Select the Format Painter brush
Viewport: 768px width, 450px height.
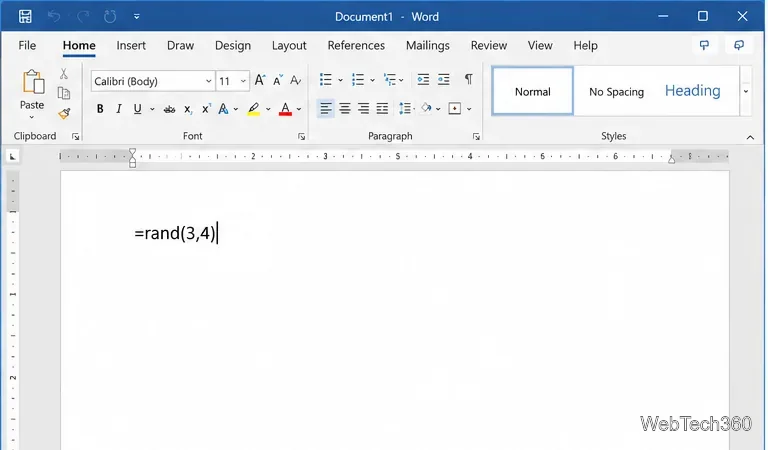click(x=64, y=114)
